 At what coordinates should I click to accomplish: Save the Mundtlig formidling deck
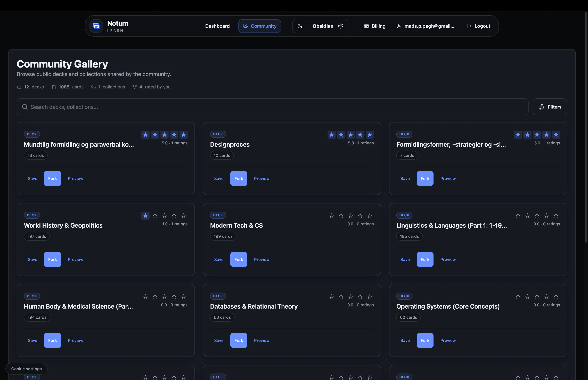coord(32,178)
